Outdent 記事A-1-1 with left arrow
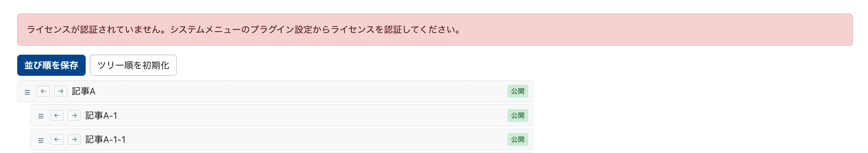Screen dimensions: 868x153 (x=57, y=139)
